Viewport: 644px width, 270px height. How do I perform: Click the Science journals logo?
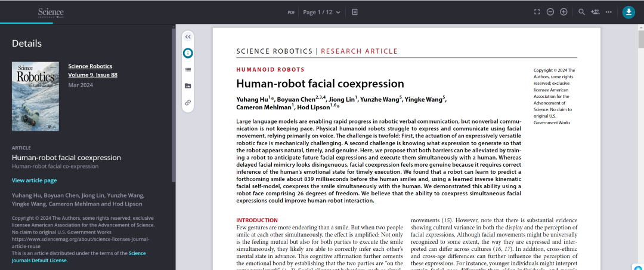51,13
